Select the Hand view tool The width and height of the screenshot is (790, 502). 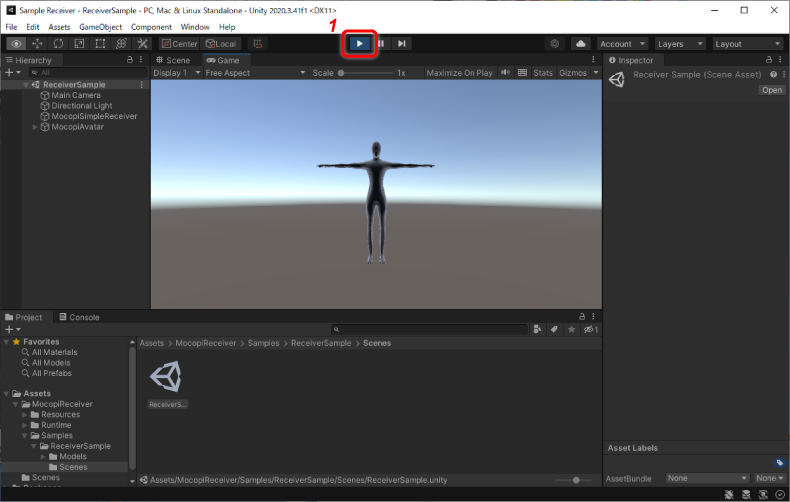click(x=16, y=44)
